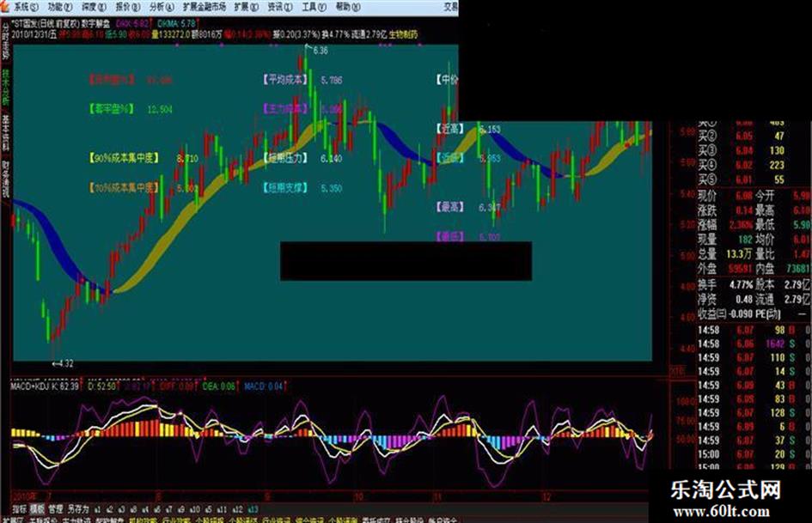Click the 涨幅 value row
The image size is (812, 523).
tap(725, 225)
